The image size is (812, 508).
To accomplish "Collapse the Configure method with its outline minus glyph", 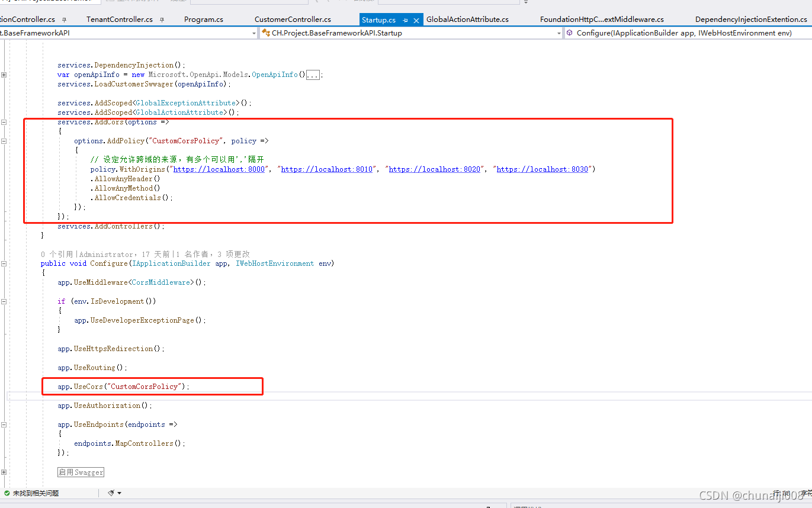I will pos(4,263).
